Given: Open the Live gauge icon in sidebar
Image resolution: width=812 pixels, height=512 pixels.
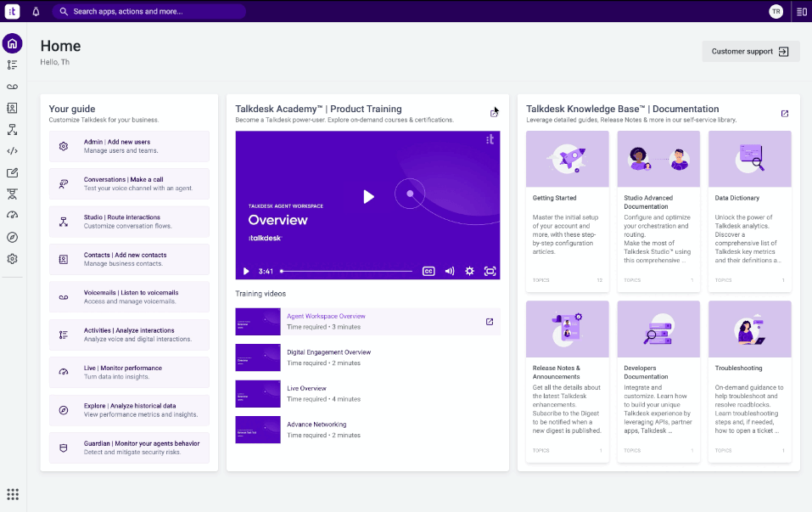Looking at the screenshot, I should pyautogui.click(x=13, y=215).
